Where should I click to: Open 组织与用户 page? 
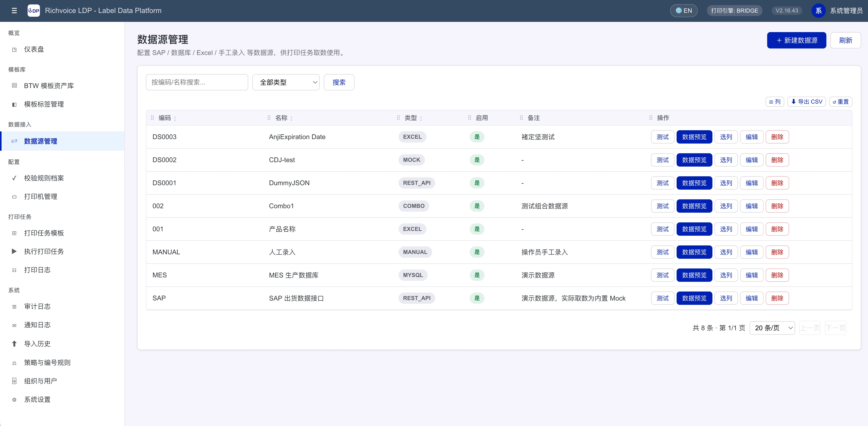[62, 381]
